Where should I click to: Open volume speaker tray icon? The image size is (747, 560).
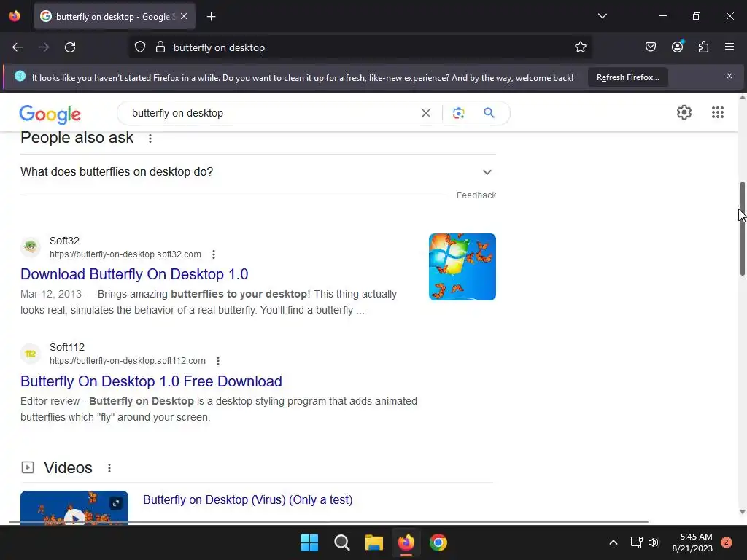click(x=653, y=542)
